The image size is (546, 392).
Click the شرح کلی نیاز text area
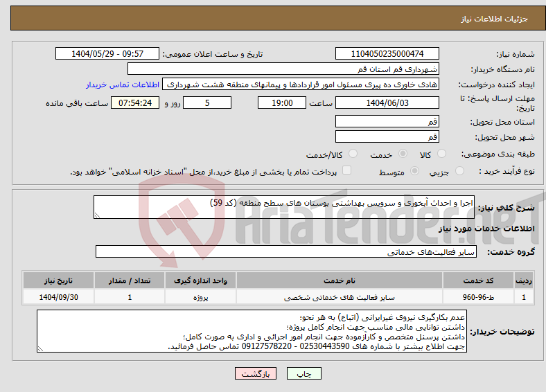click(x=284, y=207)
